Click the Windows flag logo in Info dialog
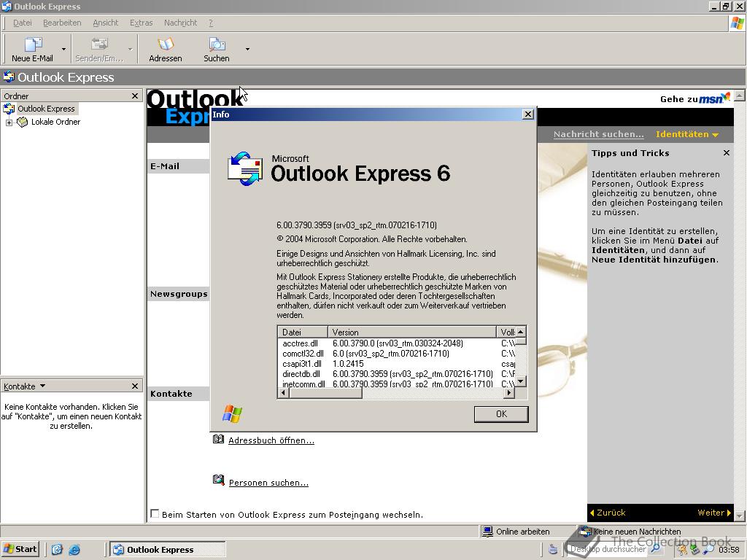Viewport: 747px width, 560px height. [x=232, y=414]
